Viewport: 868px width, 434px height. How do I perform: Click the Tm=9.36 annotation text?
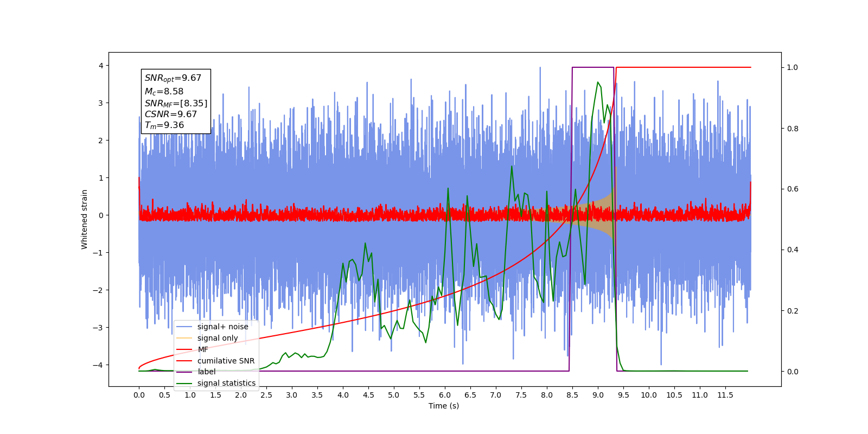click(164, 125)
